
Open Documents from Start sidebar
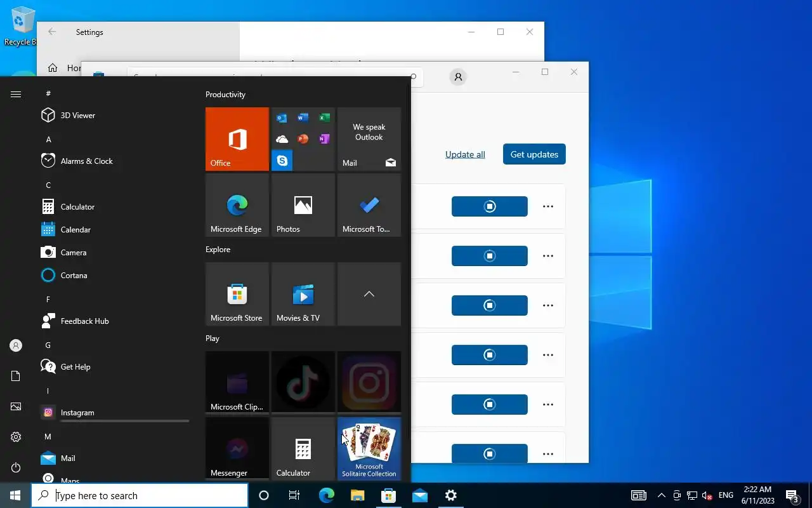16,376
